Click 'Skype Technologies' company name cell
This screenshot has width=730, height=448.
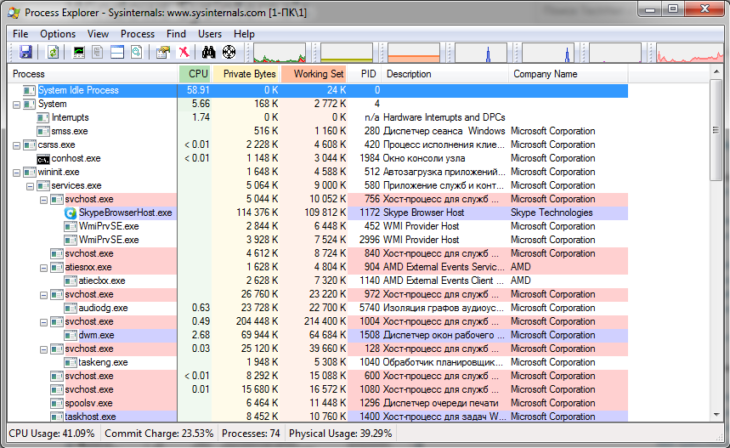click(552, 213)
